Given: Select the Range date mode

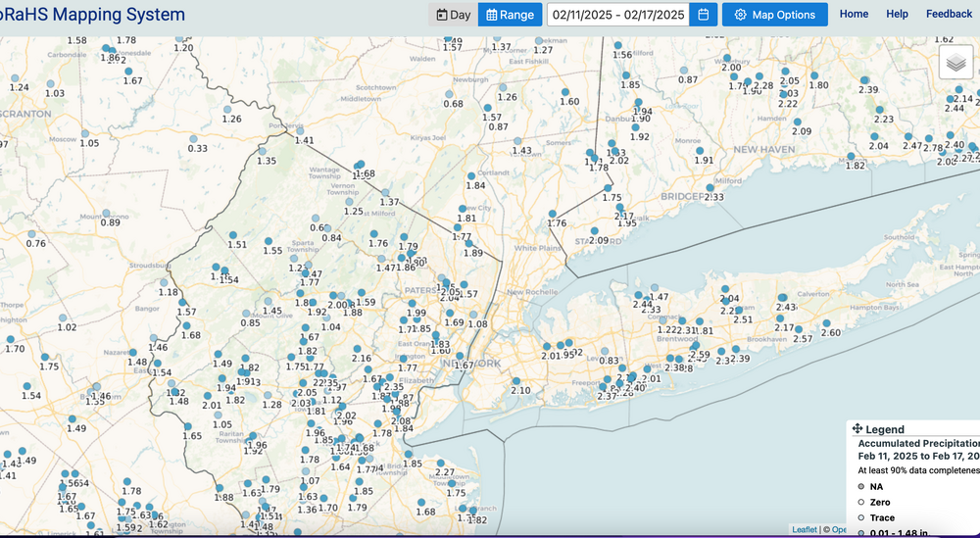Looking at the screenshot, I should click(x=510, y=15).
